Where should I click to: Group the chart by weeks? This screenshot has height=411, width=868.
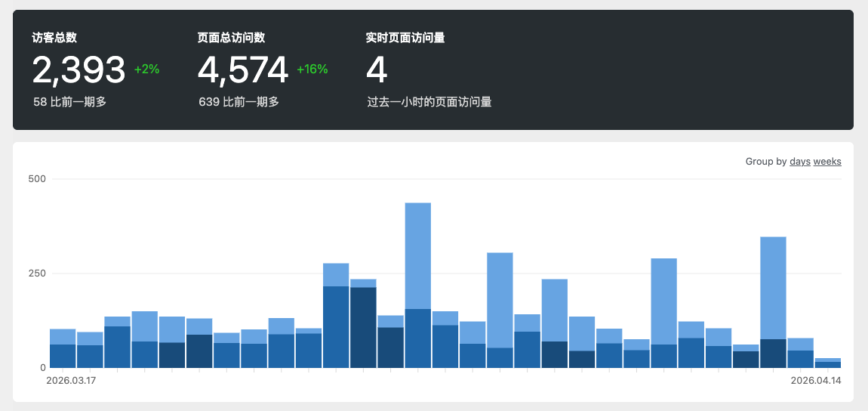tap(827, 162)
